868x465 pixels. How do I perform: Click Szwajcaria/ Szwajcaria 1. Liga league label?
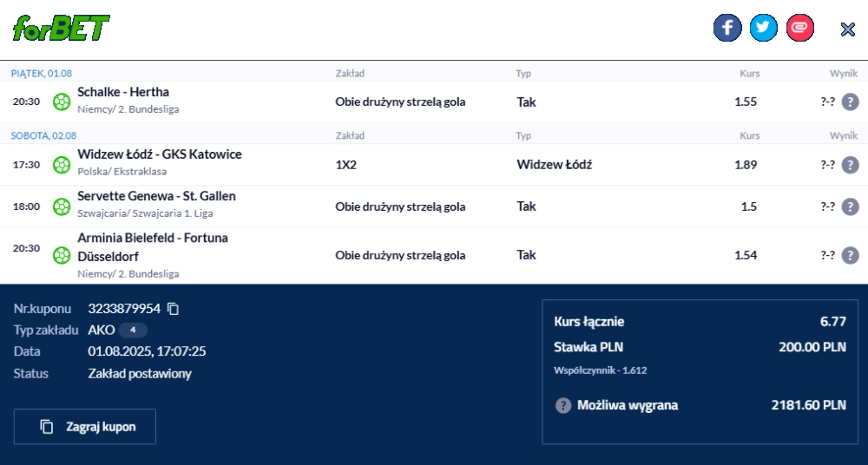click(x=145, y=213)
